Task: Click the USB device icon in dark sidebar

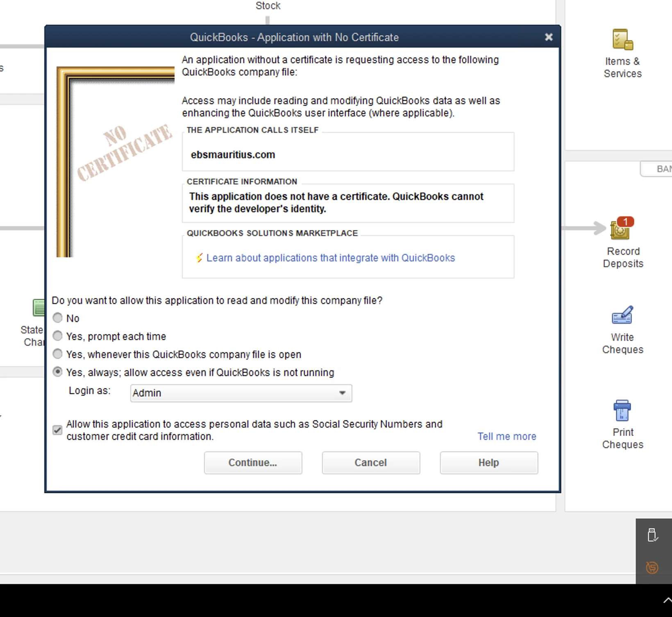Action: point(653,535)
